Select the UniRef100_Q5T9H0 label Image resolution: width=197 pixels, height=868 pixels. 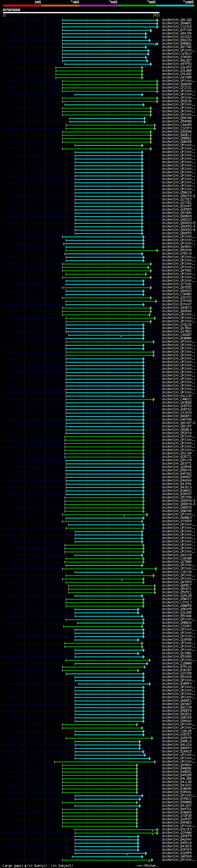coord(177,213)
